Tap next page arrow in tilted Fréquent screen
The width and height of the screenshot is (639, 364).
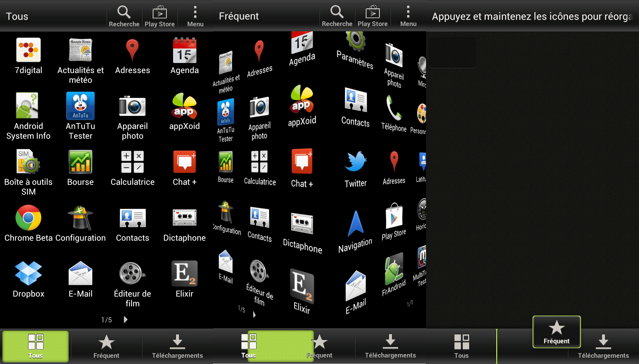[x=254, y=314]
